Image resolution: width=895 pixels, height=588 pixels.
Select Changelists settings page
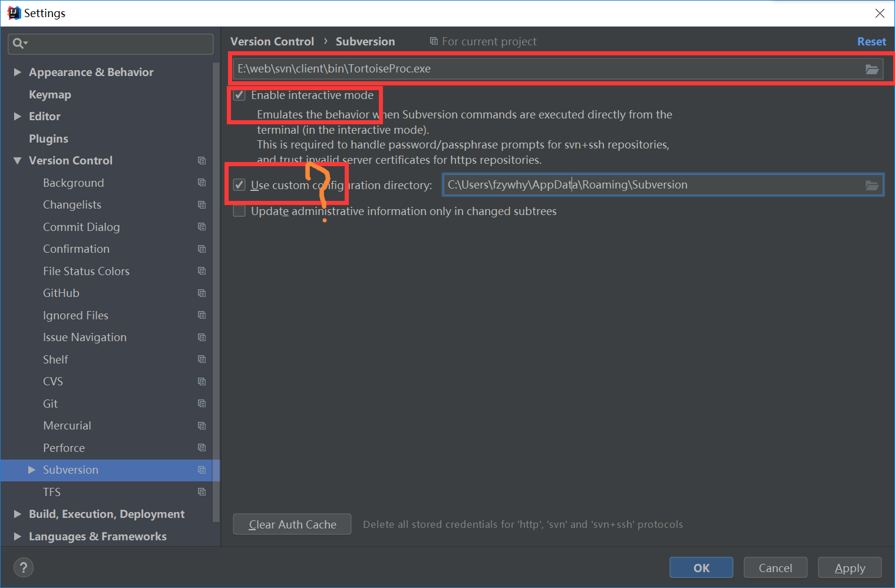[x=72, y=205]
